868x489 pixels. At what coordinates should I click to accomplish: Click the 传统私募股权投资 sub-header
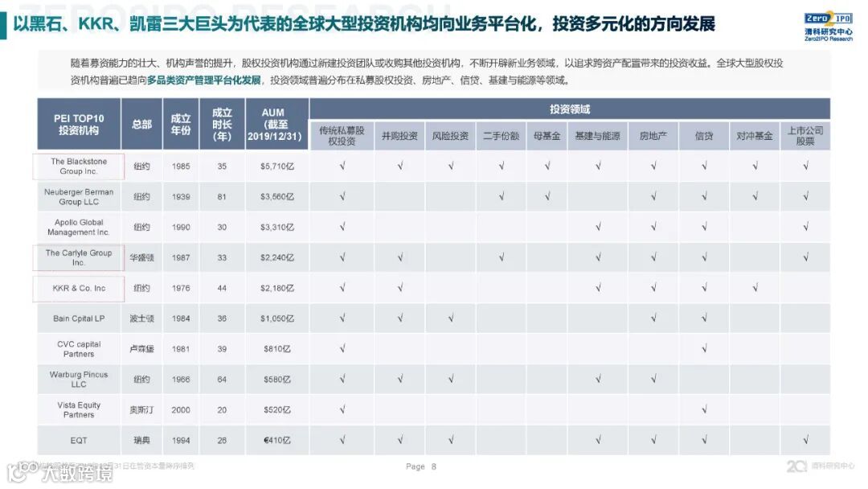pyautogui.click(x=342, y=136)
